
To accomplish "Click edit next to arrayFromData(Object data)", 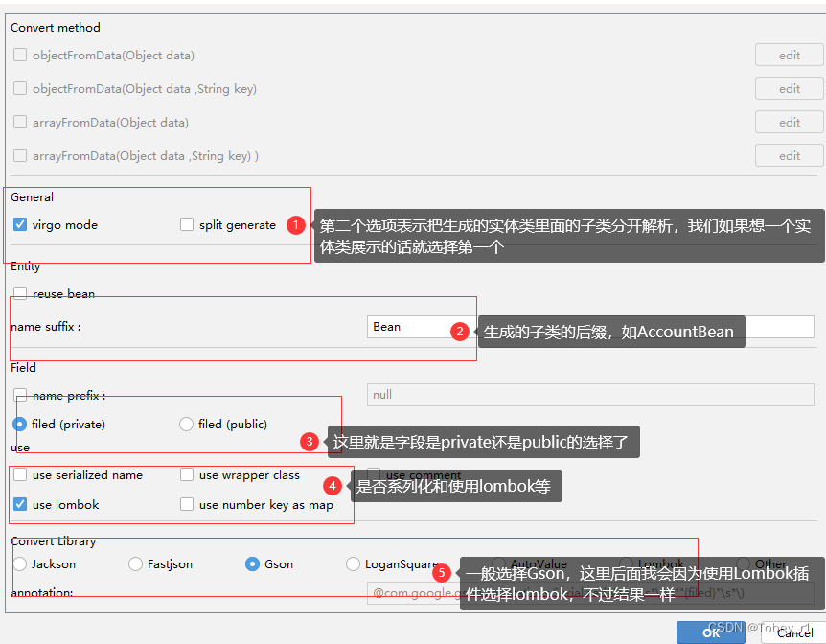I will coord(790,122).
